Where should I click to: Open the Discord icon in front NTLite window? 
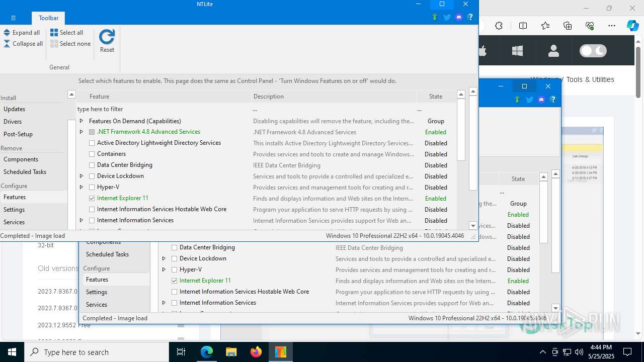pyautogui.click(x=458, y=17)
